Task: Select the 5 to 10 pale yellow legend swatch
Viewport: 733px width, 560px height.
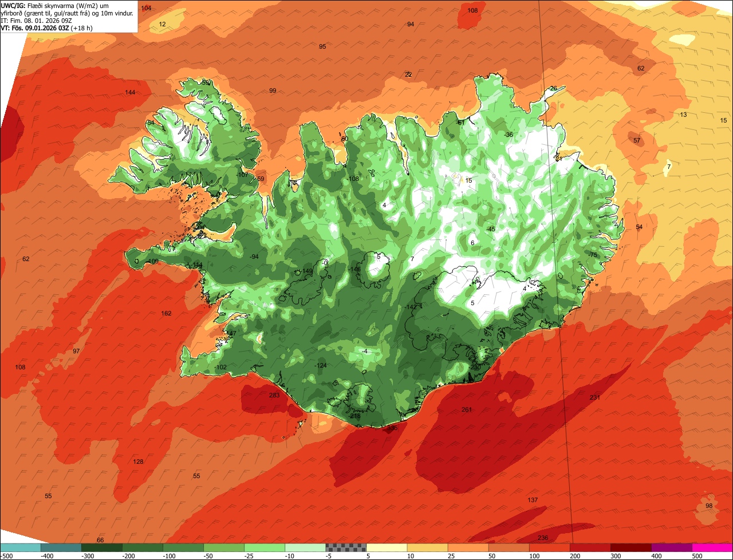Action: 387,547
